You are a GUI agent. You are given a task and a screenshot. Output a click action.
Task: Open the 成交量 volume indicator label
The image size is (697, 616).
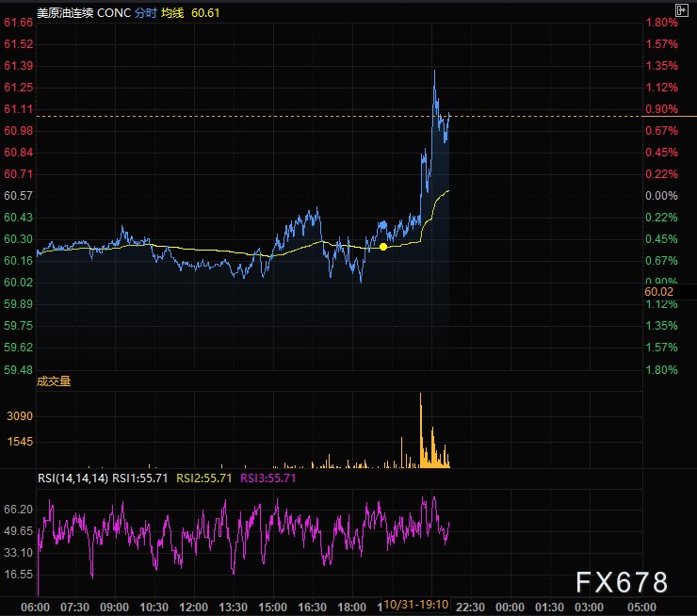pyautogui.click(x=54, y=381)
